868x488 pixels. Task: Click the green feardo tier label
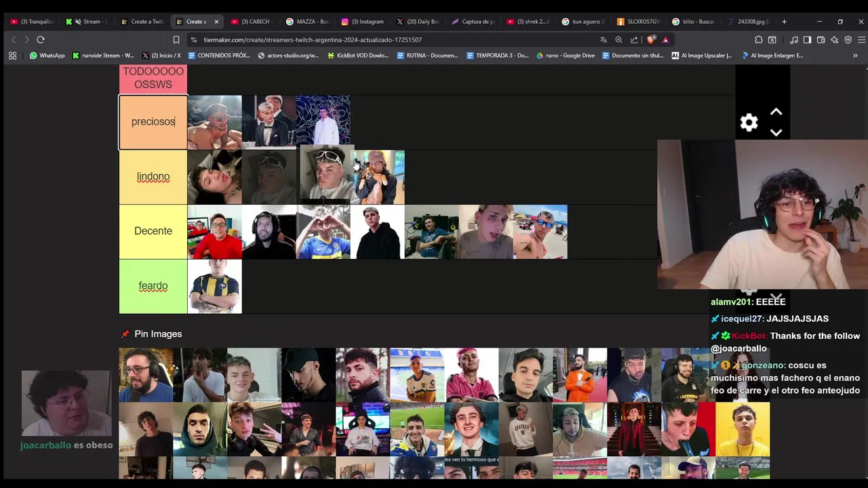pyautogui.click(x=153, y=286)
